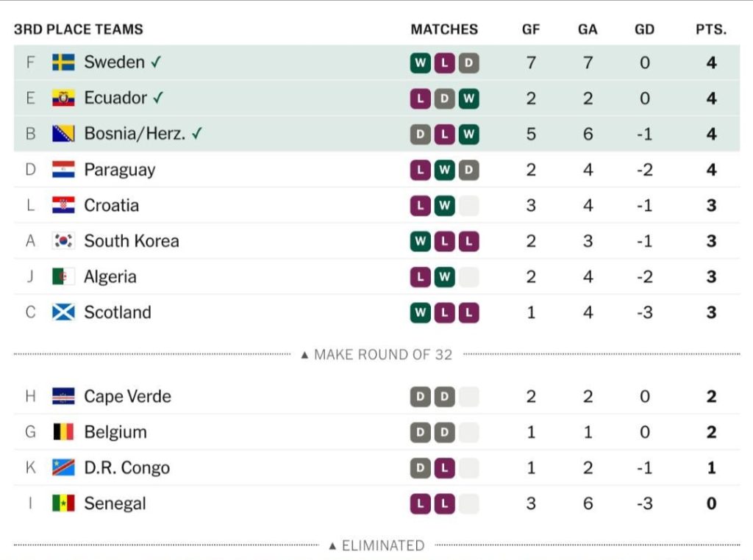Click the Paraguay flag icon
The image size is (753, 560).
tap(63, 169)
